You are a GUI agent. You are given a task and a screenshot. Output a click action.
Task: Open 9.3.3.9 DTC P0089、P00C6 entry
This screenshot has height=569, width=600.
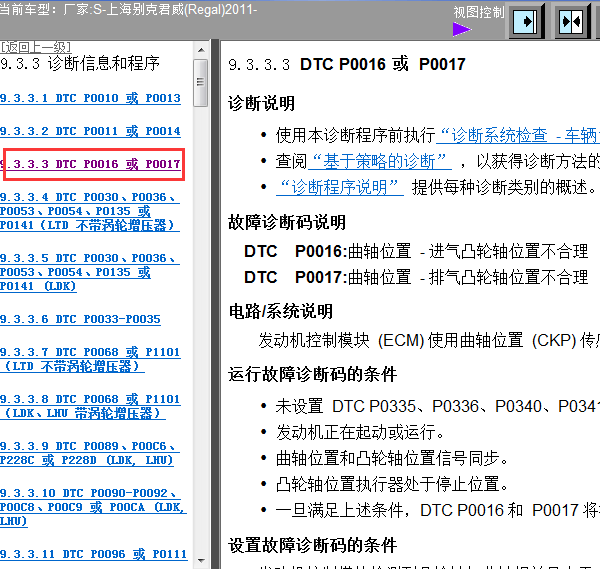point(90,453)
